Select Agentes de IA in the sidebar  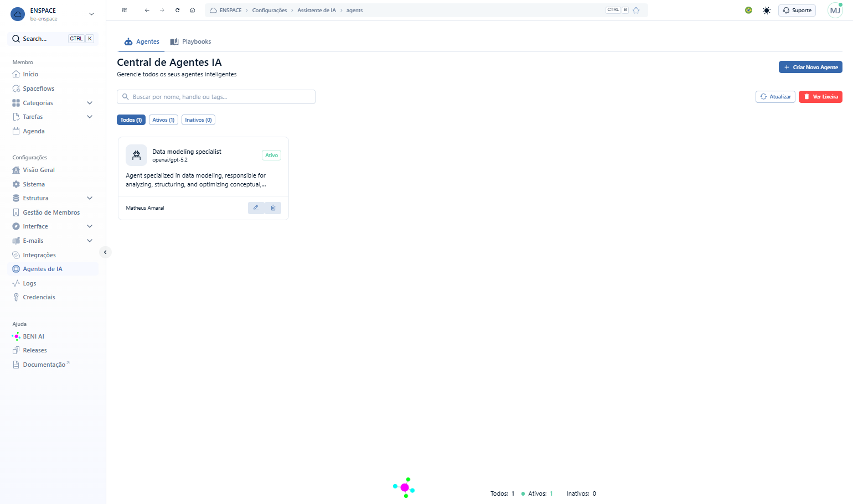(54, 269)
